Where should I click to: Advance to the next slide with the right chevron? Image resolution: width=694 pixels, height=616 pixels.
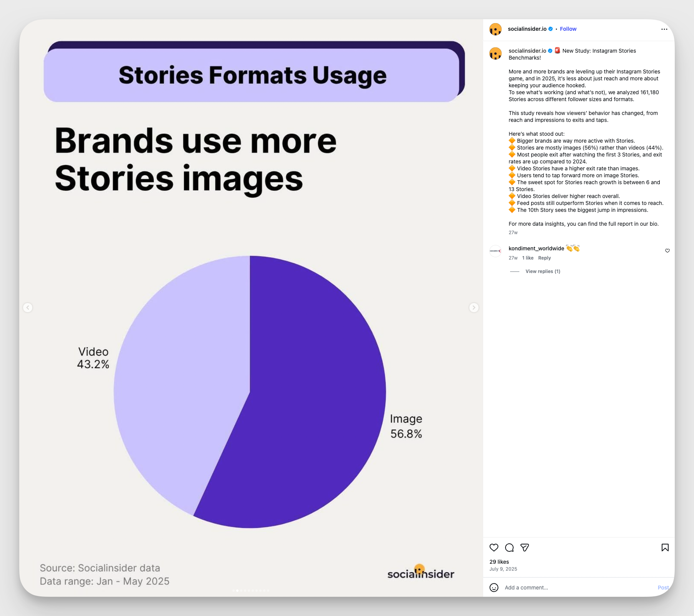pyautogui.click(x=474, y=308)
